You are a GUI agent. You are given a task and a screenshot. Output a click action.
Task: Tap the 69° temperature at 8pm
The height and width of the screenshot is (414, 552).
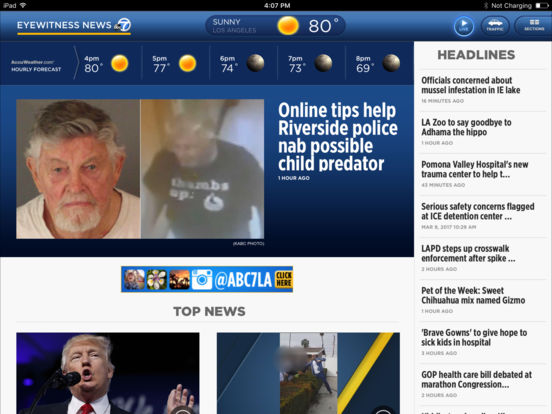[x=364, y=68]
